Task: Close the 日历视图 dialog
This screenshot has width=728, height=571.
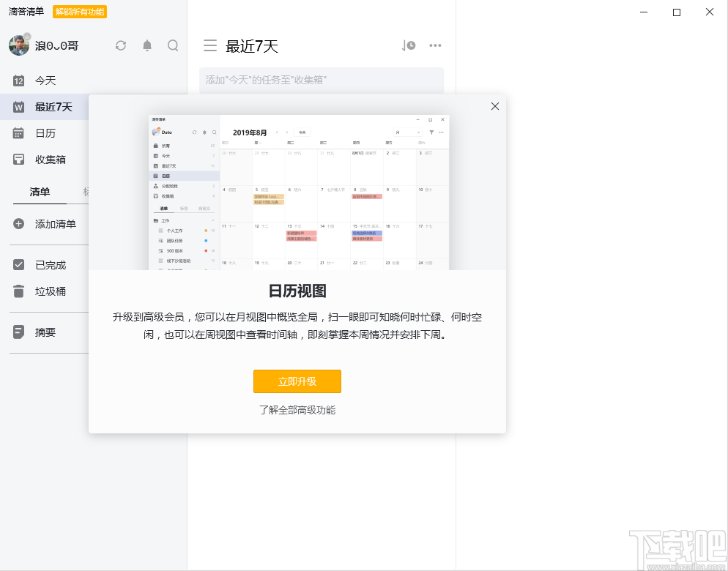Action: click(x=494, y=105)
